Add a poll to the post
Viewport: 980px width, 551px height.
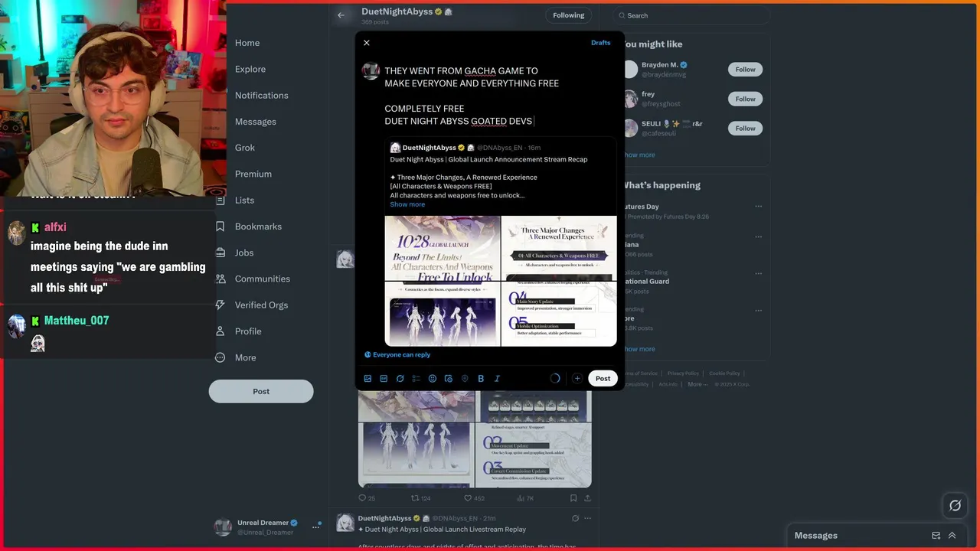click(416, 379)
